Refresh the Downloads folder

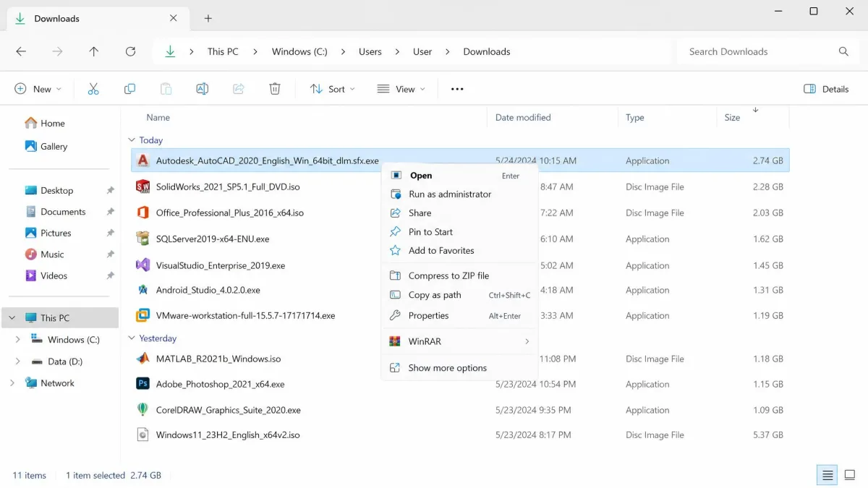pyautogui.click(x=130, y=51)
